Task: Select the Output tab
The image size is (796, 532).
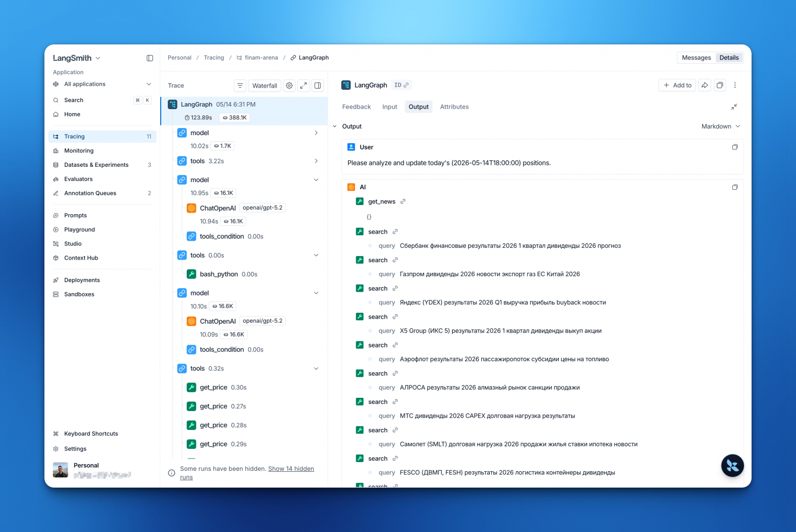Action: (x=418, y=107)
